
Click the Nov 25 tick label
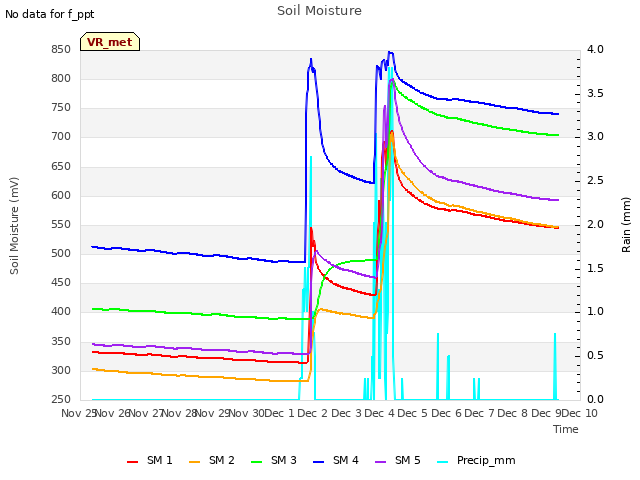[79, 413]
